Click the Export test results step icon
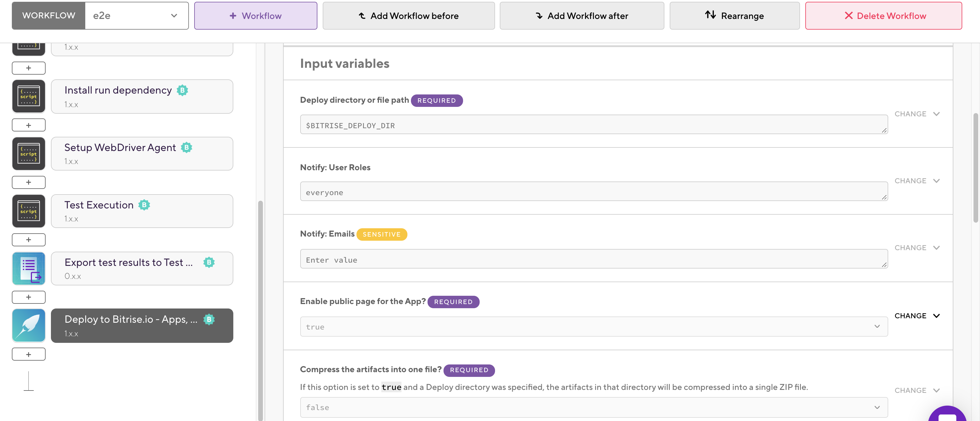 click(28, 269)
